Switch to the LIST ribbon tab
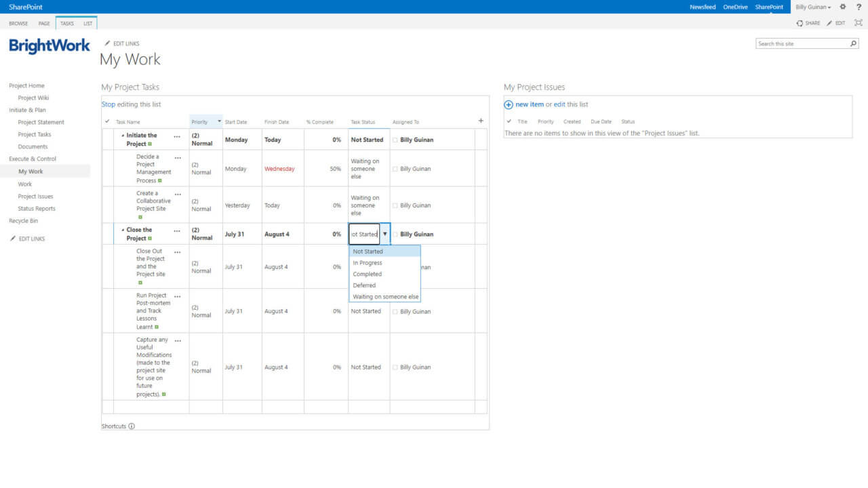The height and width of the screenshot is (488, 868). (88, 22)
